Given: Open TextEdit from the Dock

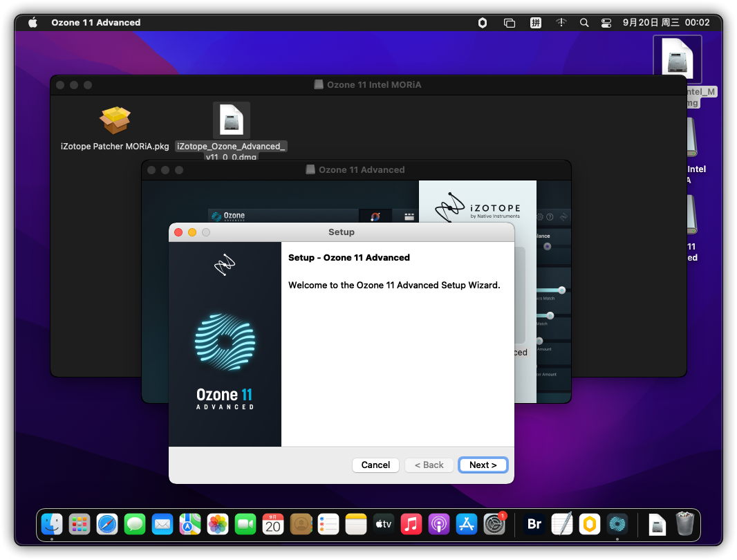Looking at the screenshot, I should 562,524.
